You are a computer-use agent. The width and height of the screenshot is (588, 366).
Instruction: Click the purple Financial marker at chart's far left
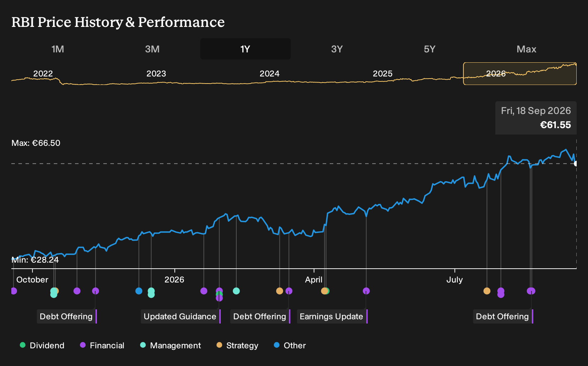[14, 291]
